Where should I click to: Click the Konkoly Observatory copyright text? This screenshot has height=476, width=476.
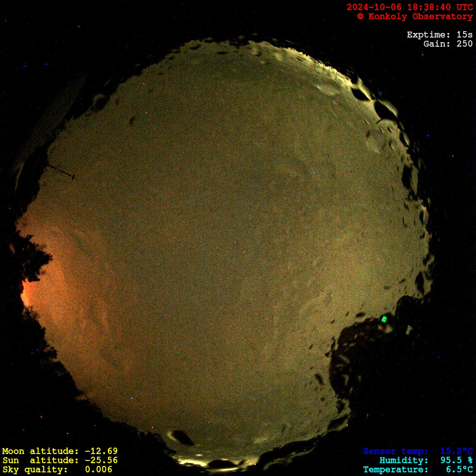pos(415,16)
